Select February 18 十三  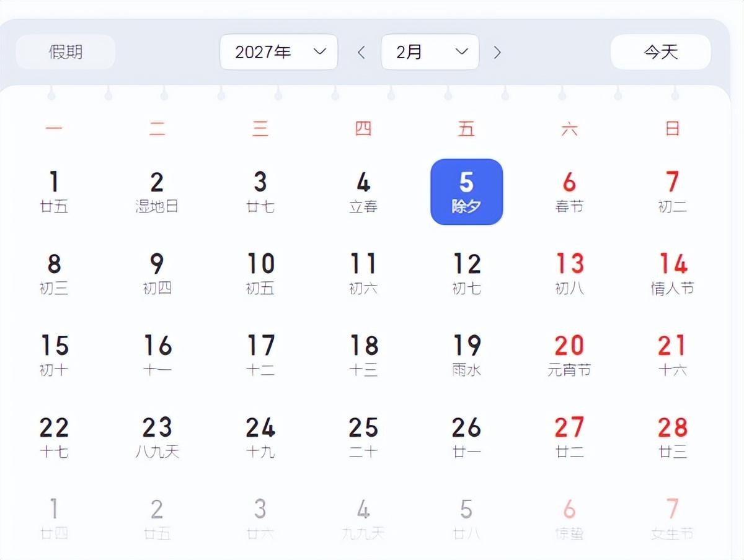tap(363, 356)
